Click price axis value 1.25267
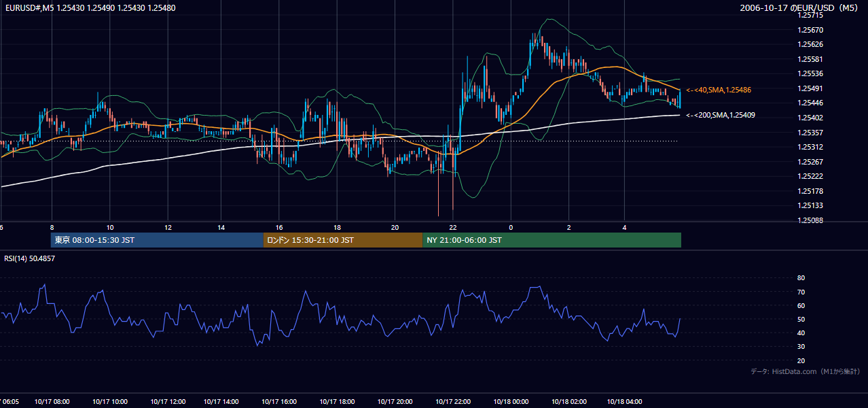 (x=810, y=162)
